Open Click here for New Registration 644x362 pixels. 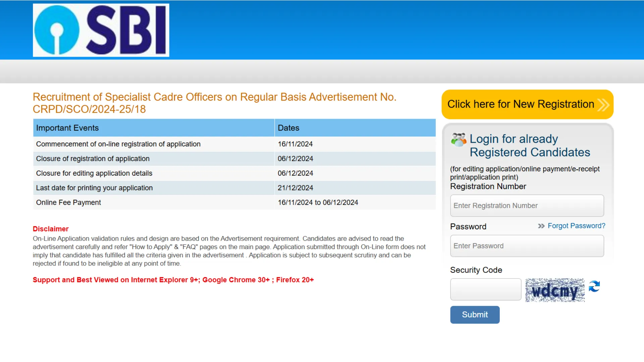point(527,104)
